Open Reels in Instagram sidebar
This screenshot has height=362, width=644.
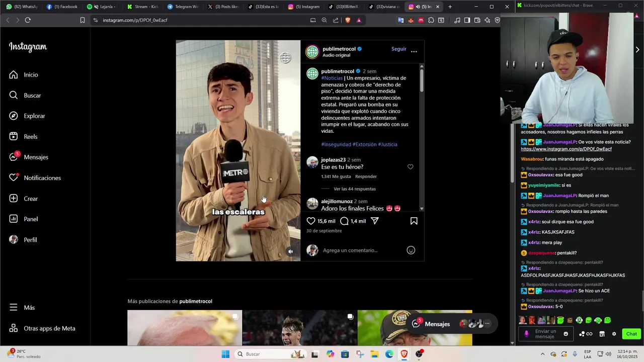(x=24, y=136)
